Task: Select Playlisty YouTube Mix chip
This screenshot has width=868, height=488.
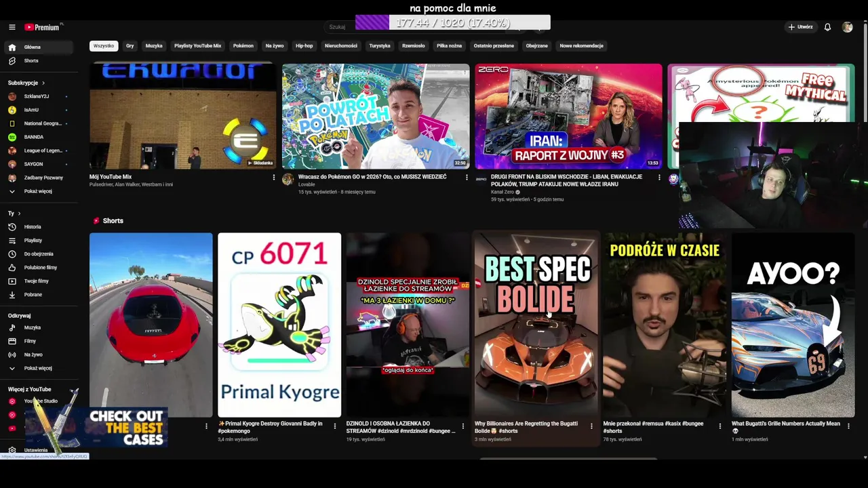Action: click(x=198, y=46)
